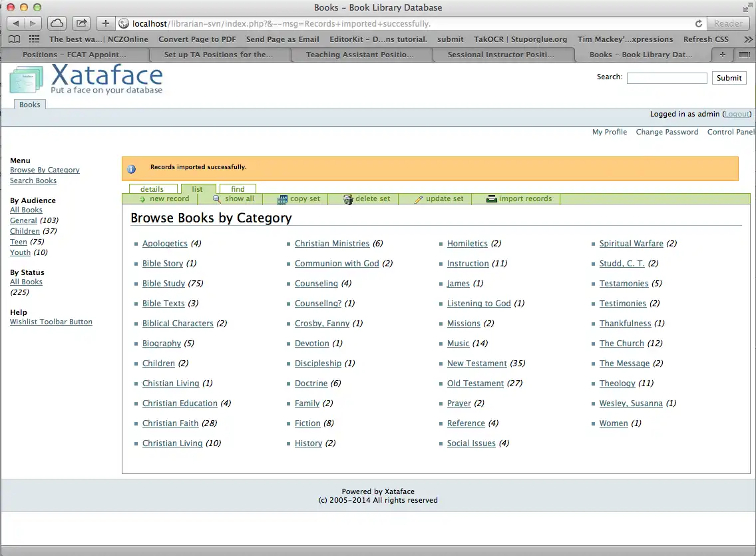Switch to Teaching Assistant Positio browser tab
756x556 pixels.
click(359, 55)
